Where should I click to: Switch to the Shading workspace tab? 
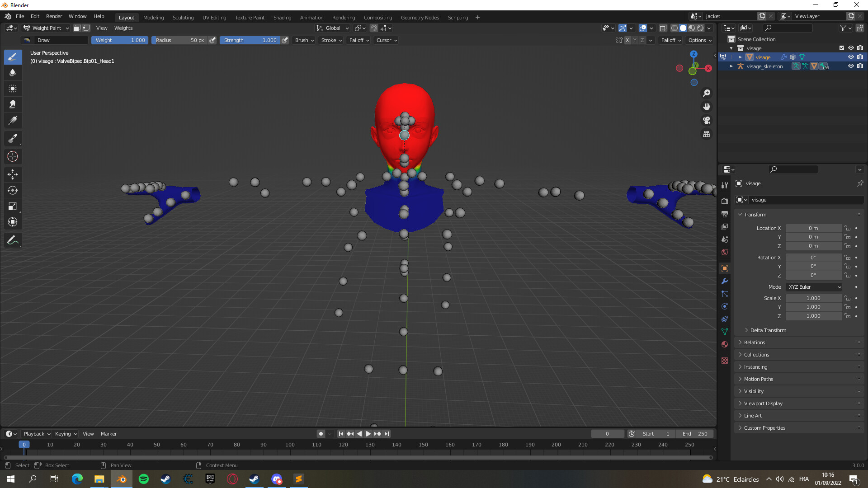click(x=282, y=18)
